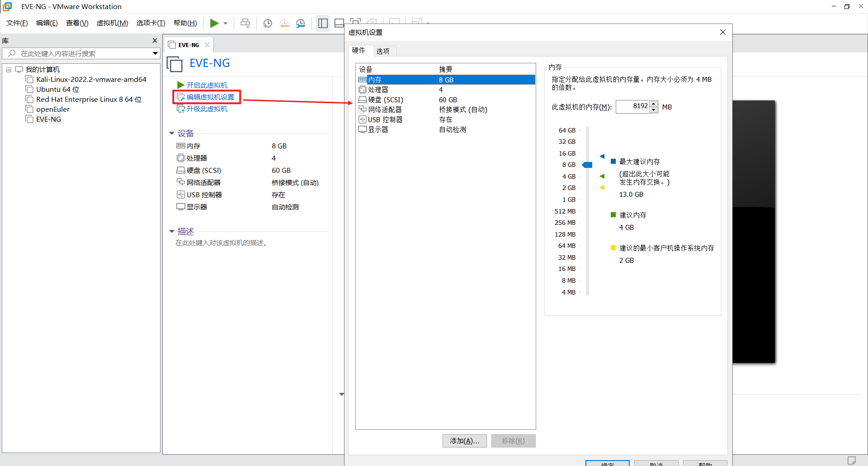Click 开启此虚拟机 link
Image resolution: width=868 pixels, height=466 pixels.
coord(207,85)
